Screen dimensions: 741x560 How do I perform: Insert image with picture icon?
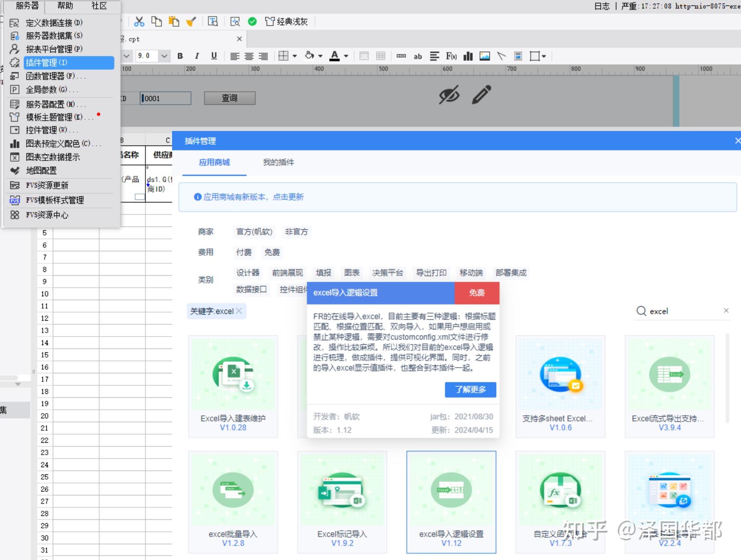485,56
